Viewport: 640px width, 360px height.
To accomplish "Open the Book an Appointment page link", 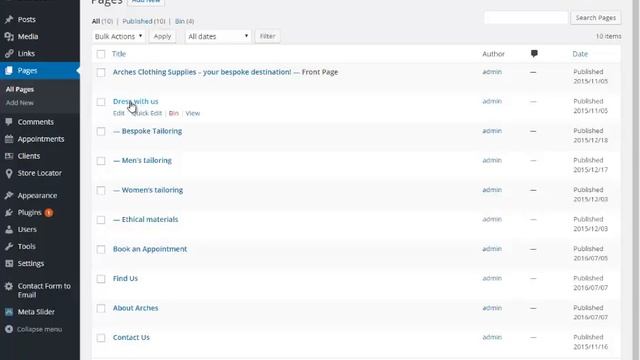I will 150,249.
